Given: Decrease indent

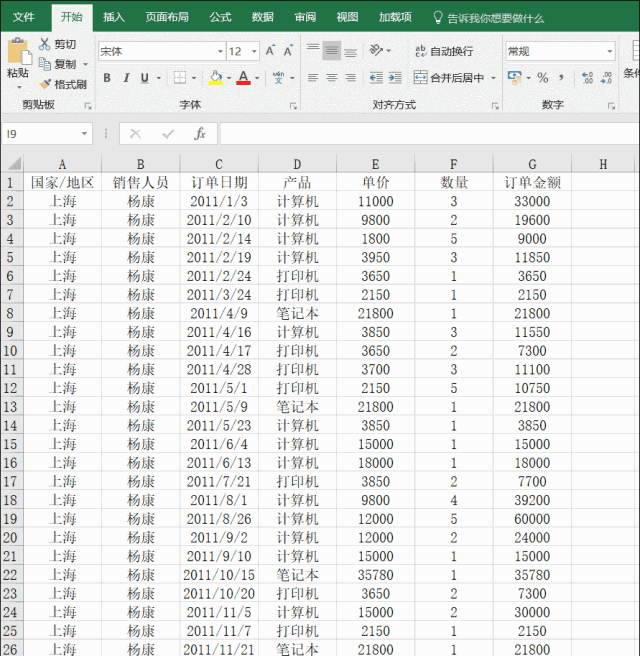Looking at the screenshot, I should pyautogui.click(x=376, y=77).
